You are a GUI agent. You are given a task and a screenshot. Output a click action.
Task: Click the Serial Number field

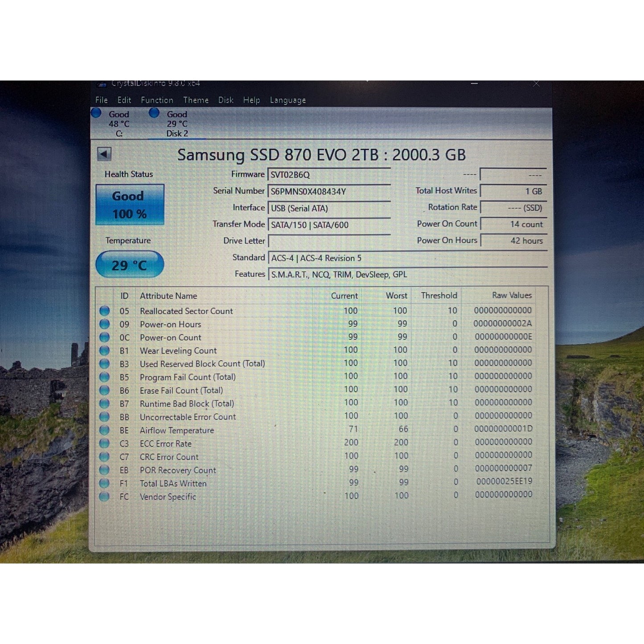(329, 191)
